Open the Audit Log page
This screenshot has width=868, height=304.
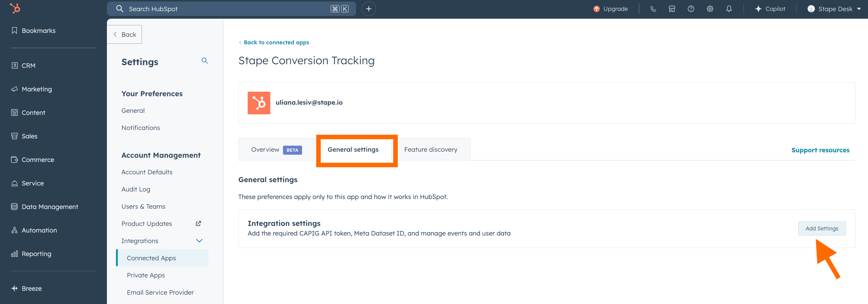pyautogui.click(x=136, y=189)
